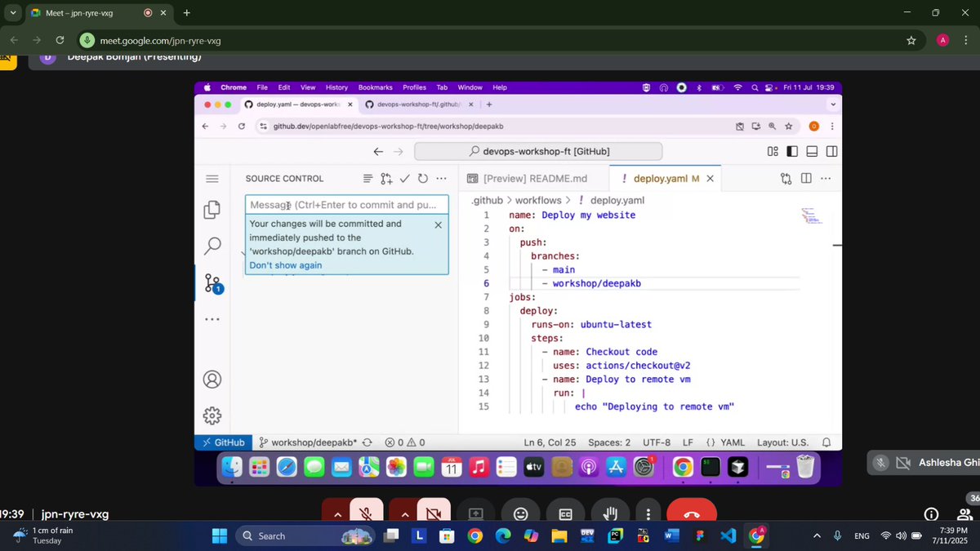
Task: Click the workshop/deepakb branch in status bar
Action: tap(308, 442)
